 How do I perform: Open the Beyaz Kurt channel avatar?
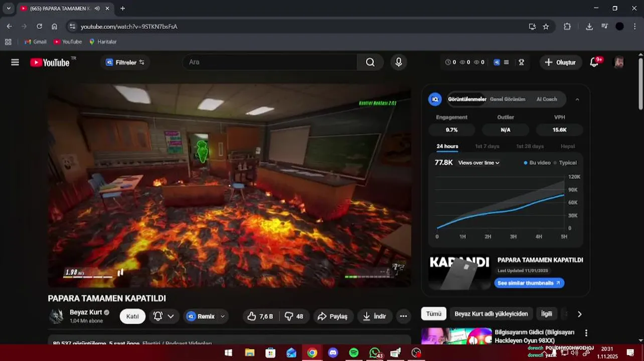tap(56, 316)
